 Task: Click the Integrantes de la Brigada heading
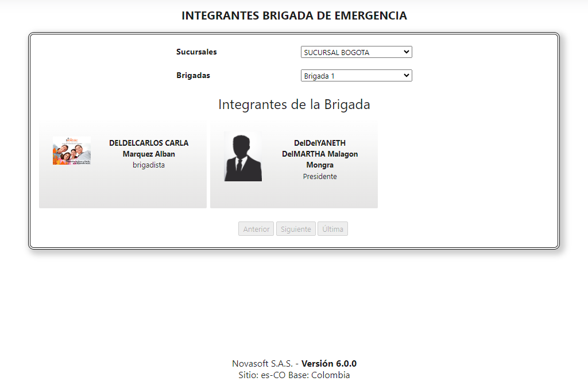pyautogui.click(x=294, y=104)
